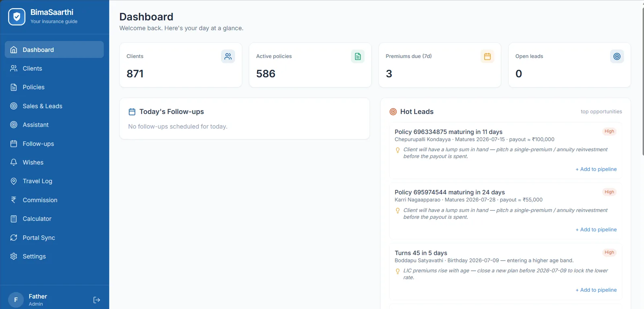This screenshot has height=309, width=644.
Task: Click 'Policy 695974544 maturing in 24 days' title
Action: click(x=450, y=192)
